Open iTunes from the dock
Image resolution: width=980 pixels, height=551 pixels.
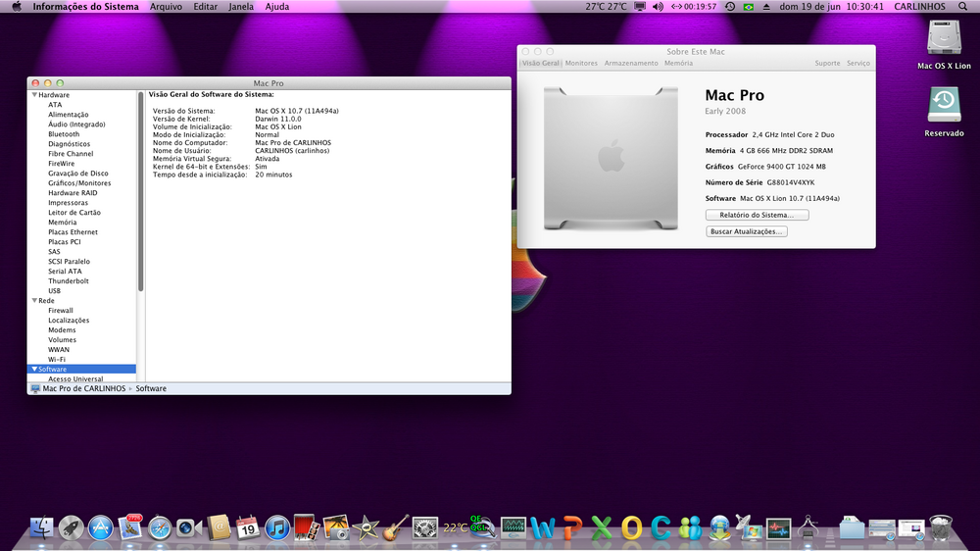tap(276, 528)
